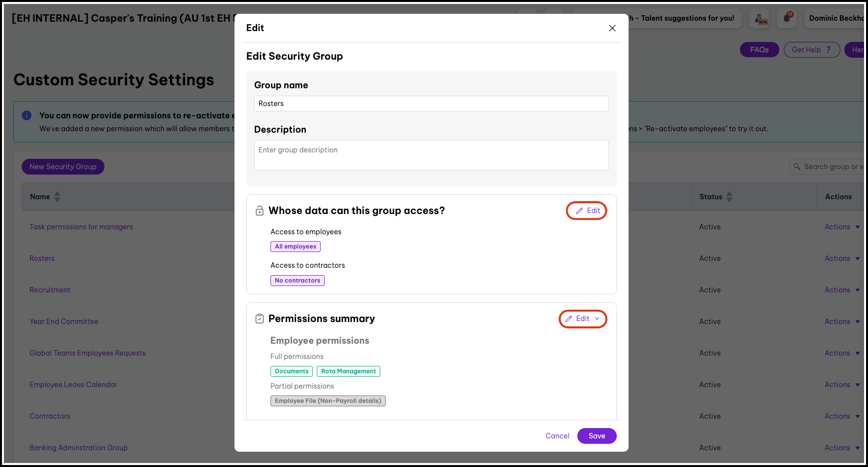Viewport: 868px width, 467px height.
Task: Expand Actions dropdown for Recruitment row
Action: pos(842,290)
